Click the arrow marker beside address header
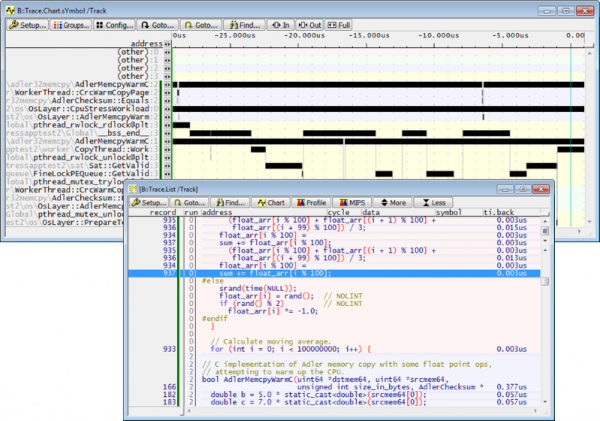The height and width of the screenshot is (421, 600). click(x=167, y=44)
